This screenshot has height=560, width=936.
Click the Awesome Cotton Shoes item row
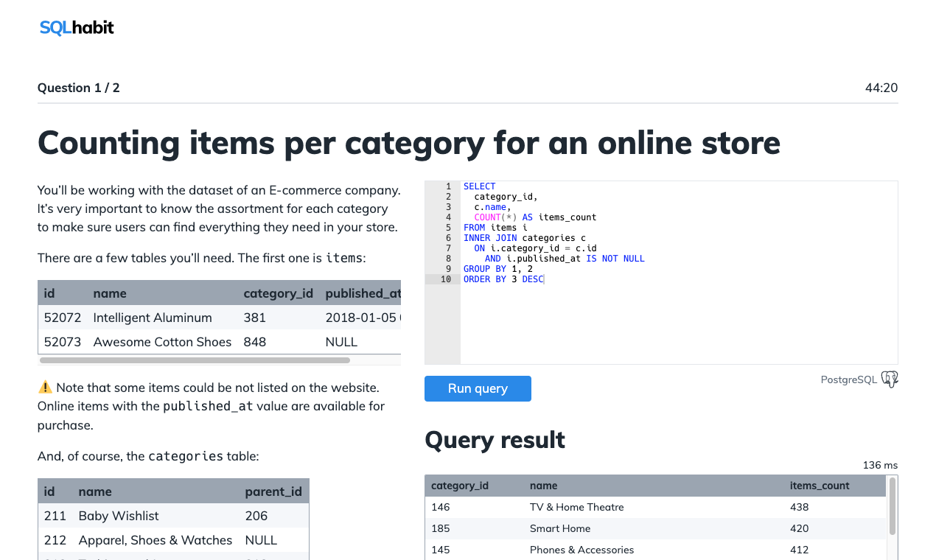pos(162,342)
